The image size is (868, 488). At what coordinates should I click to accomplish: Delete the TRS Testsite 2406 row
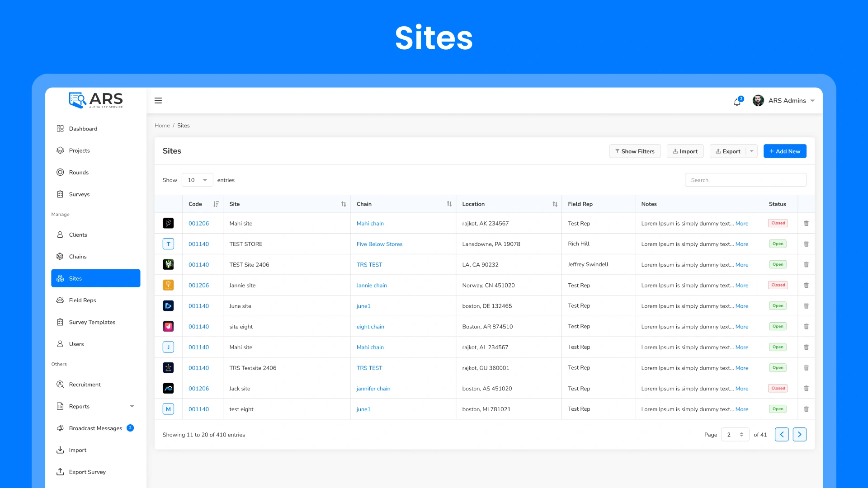806,368
